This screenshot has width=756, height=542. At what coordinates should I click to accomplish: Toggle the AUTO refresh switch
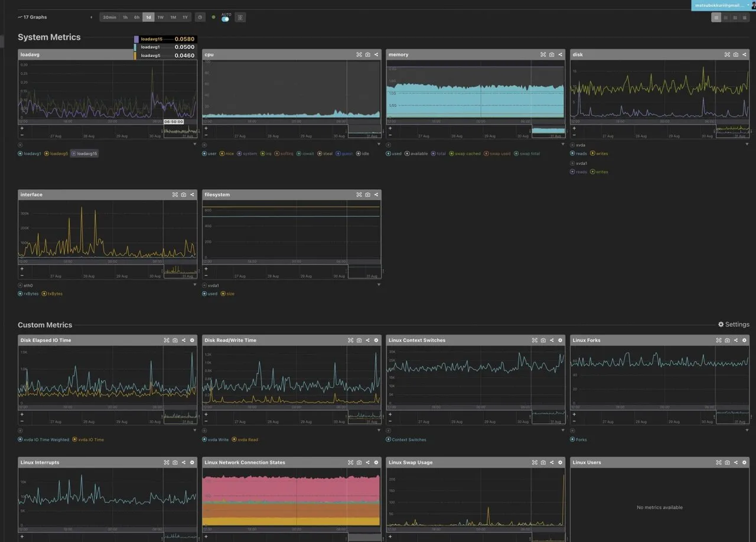pyautogui.click(x=225, y=19)
